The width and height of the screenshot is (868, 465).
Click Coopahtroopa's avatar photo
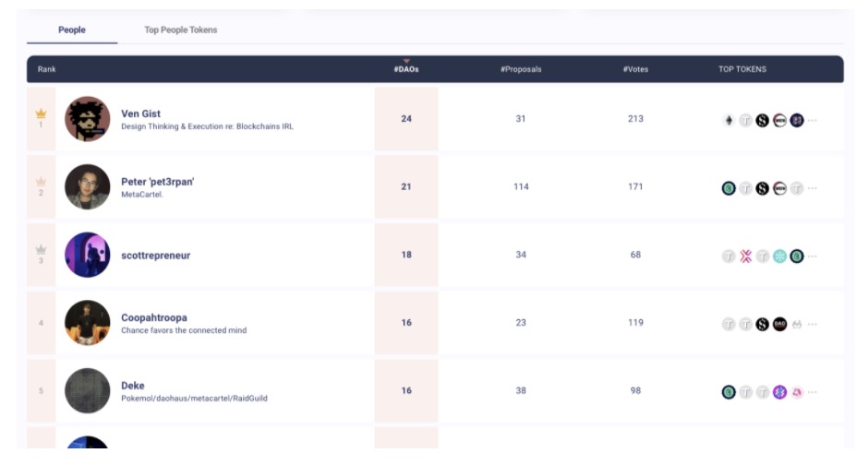88,323
